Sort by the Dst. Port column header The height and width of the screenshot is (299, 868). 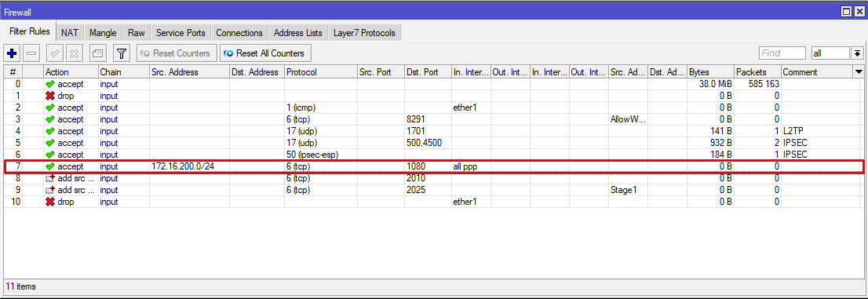[428, 72]
